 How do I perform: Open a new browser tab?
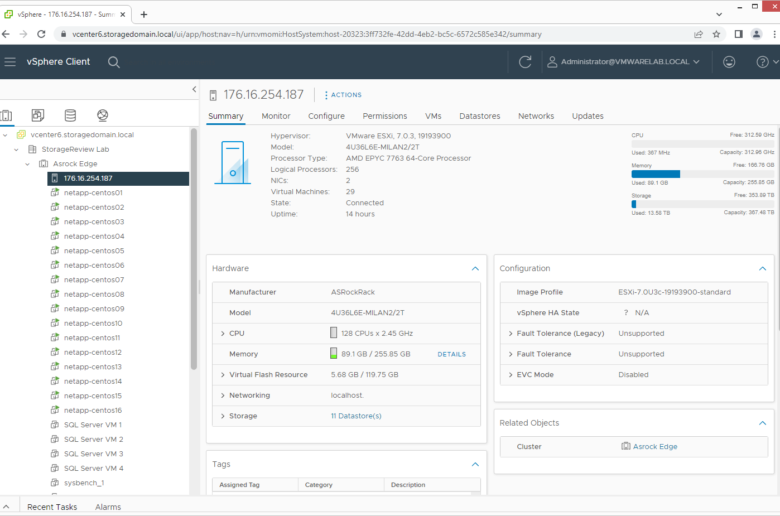pyautogui.click(x=144, y=14)
